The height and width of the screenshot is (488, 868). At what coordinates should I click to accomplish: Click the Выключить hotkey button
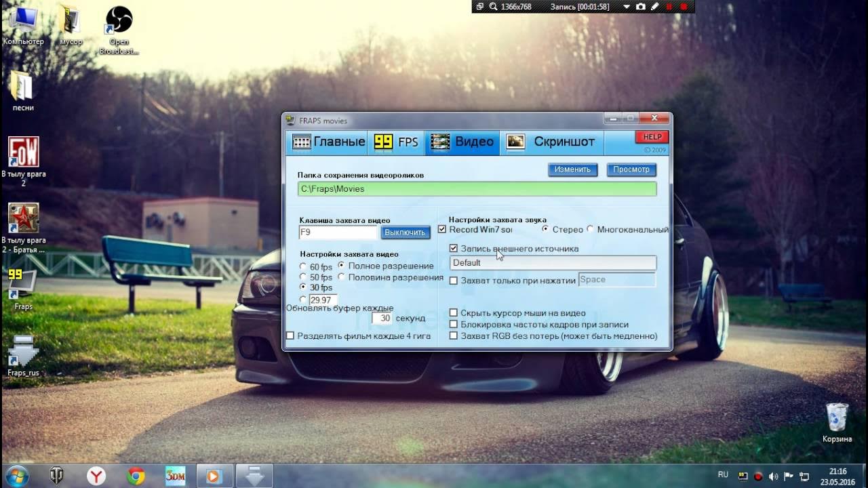pyautogui.click(x=406, y=232)
